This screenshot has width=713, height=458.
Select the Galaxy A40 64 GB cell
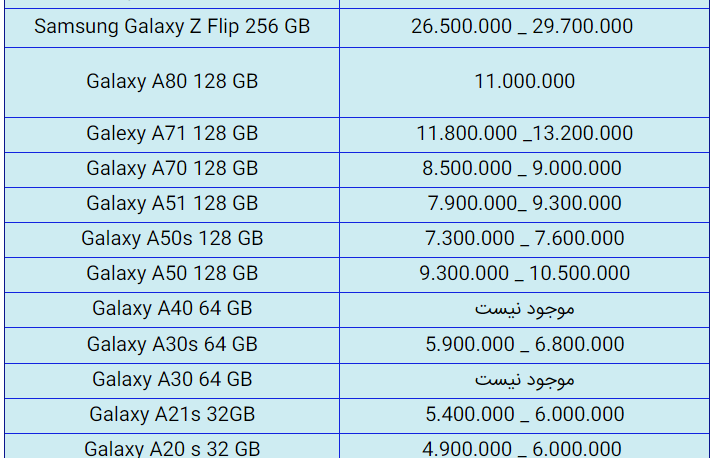pos(172,308)
